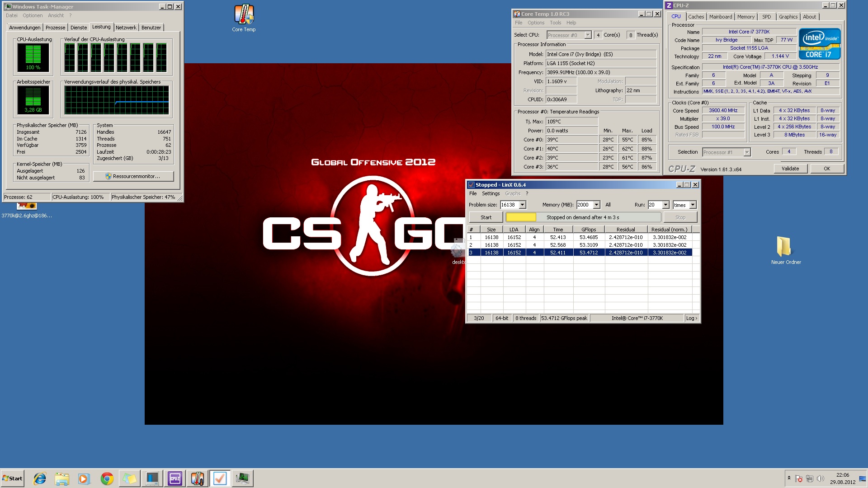Launch Google Chrome from the taskbar
This screenshot has width=868, height=488.
(107, 479)
